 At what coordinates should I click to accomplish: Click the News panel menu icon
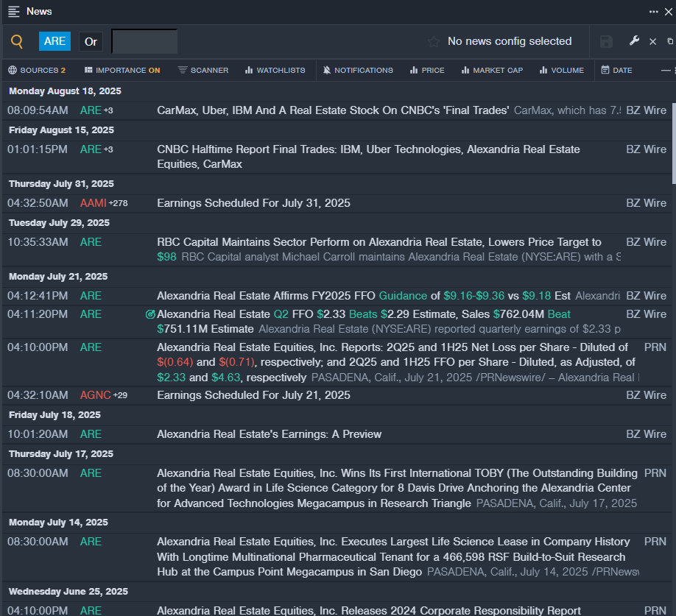click(x=14, y=12)
